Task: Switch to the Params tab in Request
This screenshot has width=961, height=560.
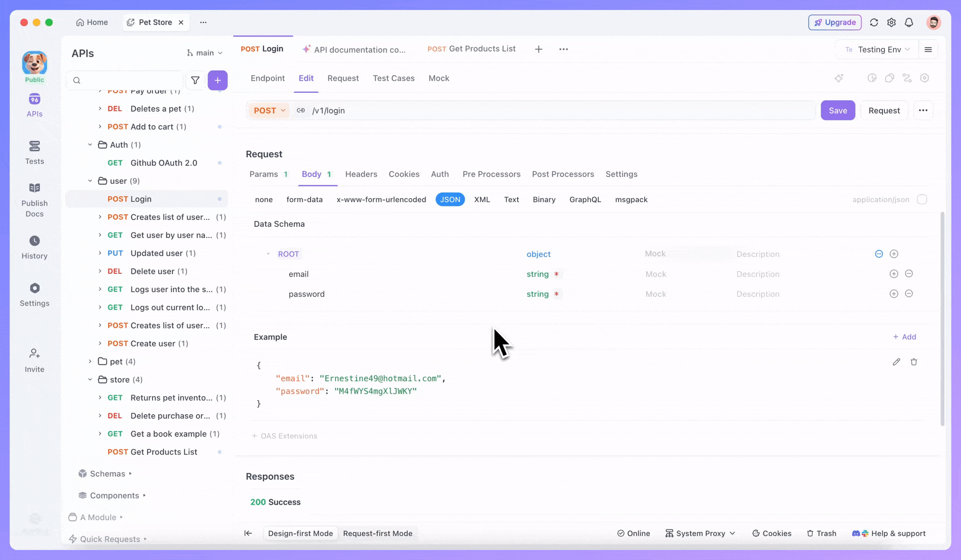Action: (264, 174)
